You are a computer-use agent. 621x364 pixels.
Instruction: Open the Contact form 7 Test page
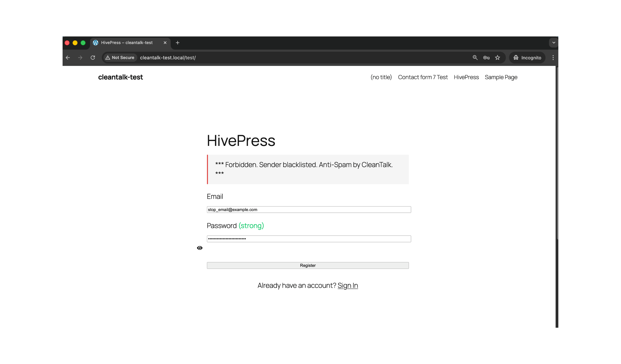pos(423,77)
